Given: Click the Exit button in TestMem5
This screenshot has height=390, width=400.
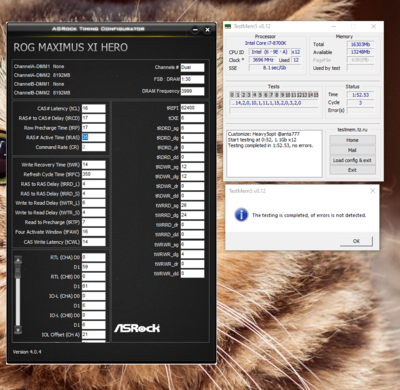Looking at the screenshot, I should point(352,170).
